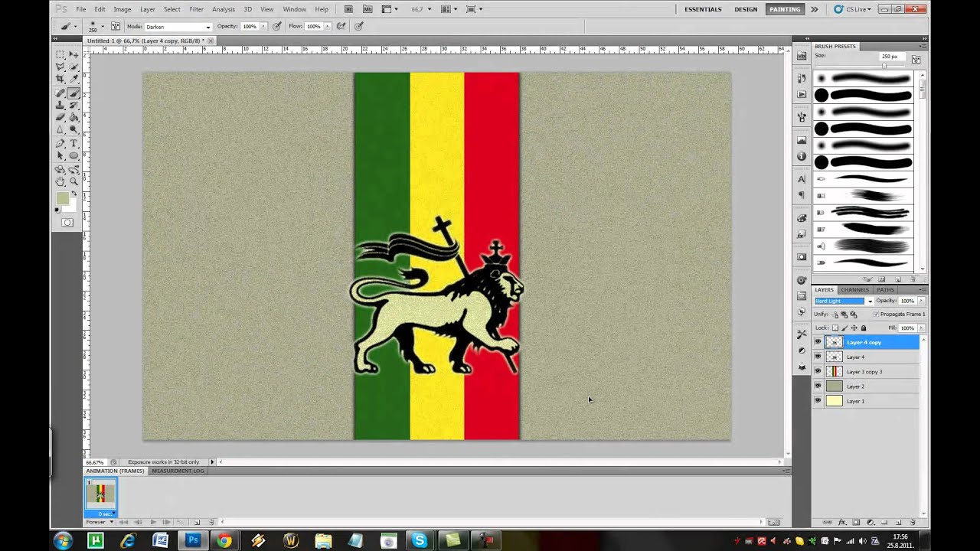Open the layer Fill slider arrow
The width and height of the screenshot is (980, 551).
(921, 328)
